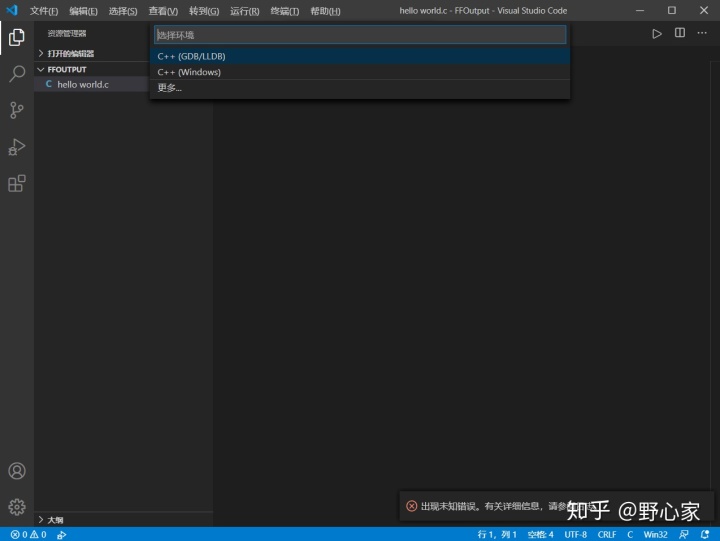
Task: Run the code with the play icon
Action: tap(657, 34)
